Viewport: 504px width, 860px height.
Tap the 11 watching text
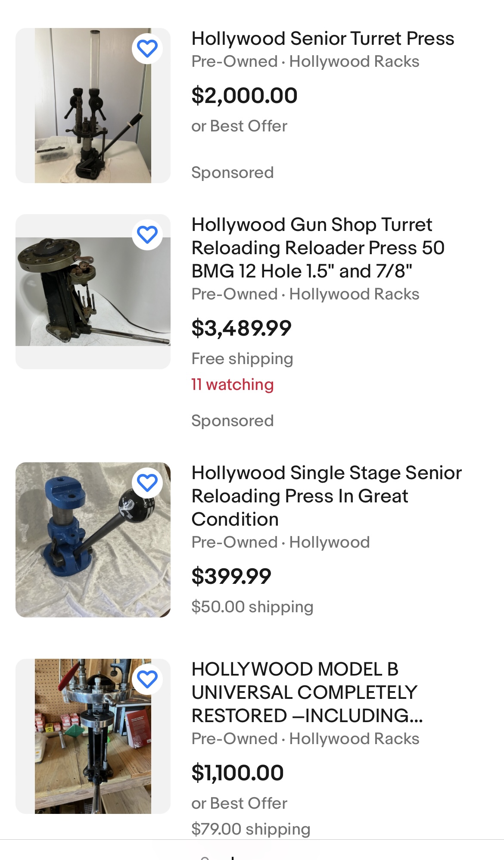click(x=232, y=384)
